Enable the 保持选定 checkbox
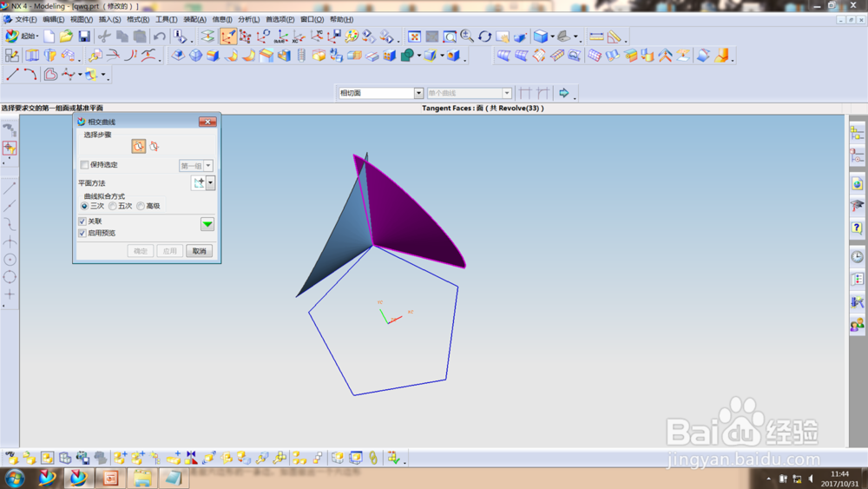This screenshot has width=868, height=489. 85,164
